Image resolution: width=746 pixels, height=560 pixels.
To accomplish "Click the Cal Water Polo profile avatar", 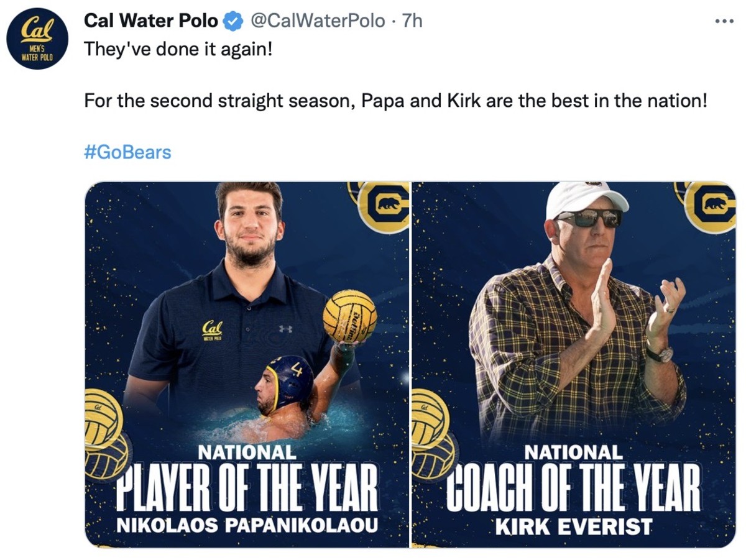I will click(x=37, y=39).
